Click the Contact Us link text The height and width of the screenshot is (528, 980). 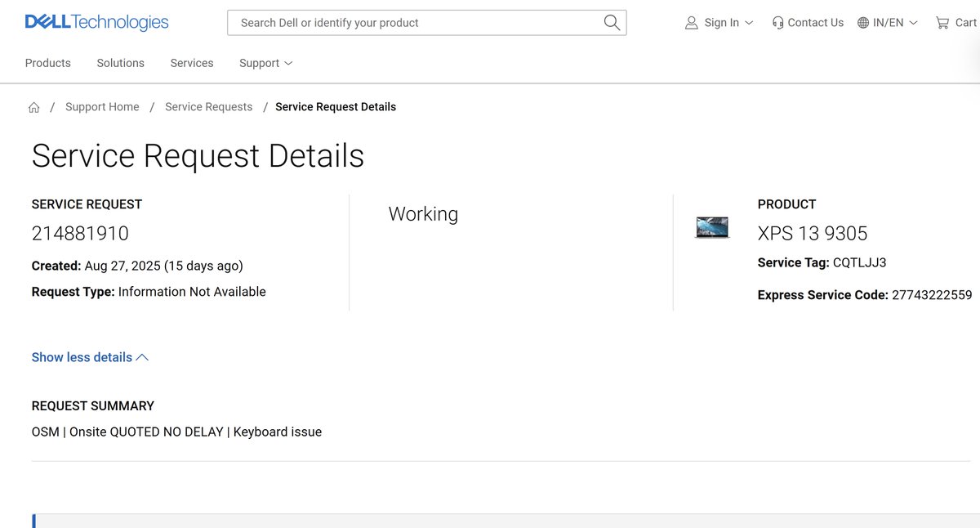click(815, 23)
